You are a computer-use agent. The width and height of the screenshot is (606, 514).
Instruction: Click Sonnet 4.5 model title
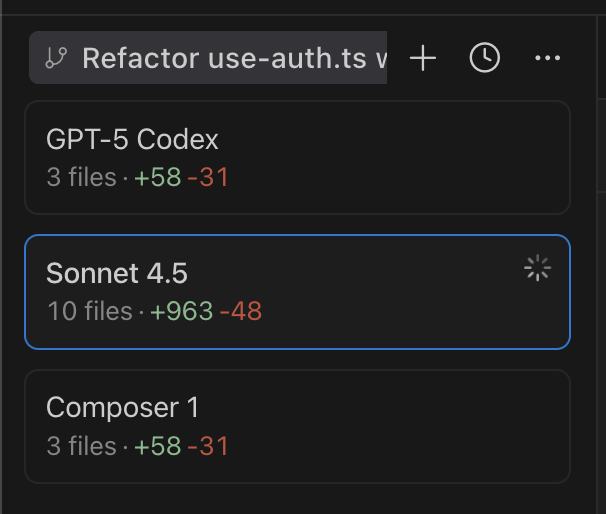tap(117, 273)
